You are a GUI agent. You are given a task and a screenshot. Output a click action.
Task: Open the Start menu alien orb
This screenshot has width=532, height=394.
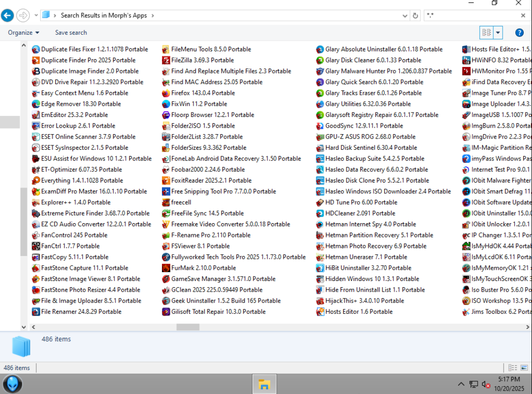point(13,384)
